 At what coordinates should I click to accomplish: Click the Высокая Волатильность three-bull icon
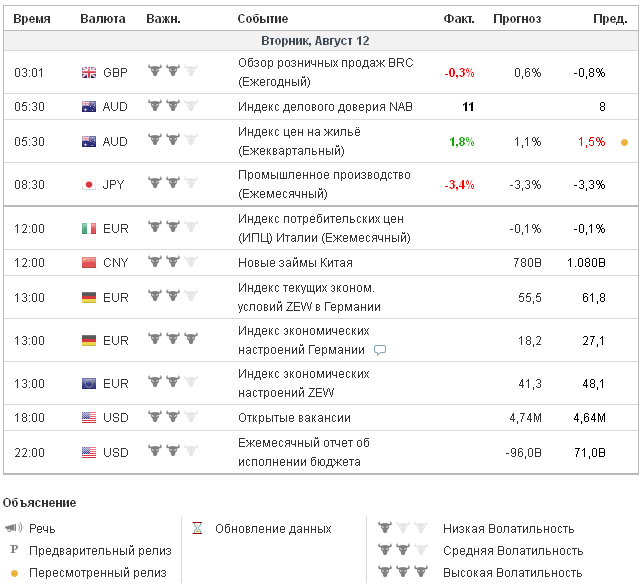[400, 572]
